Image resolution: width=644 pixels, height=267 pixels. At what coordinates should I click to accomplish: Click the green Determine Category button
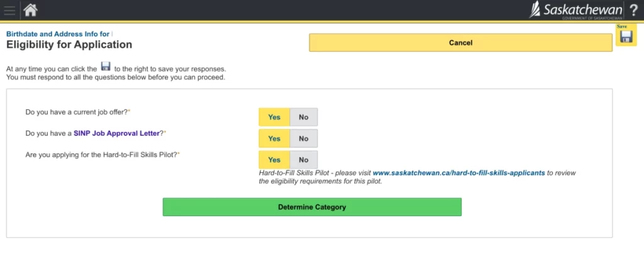(312, 207)
